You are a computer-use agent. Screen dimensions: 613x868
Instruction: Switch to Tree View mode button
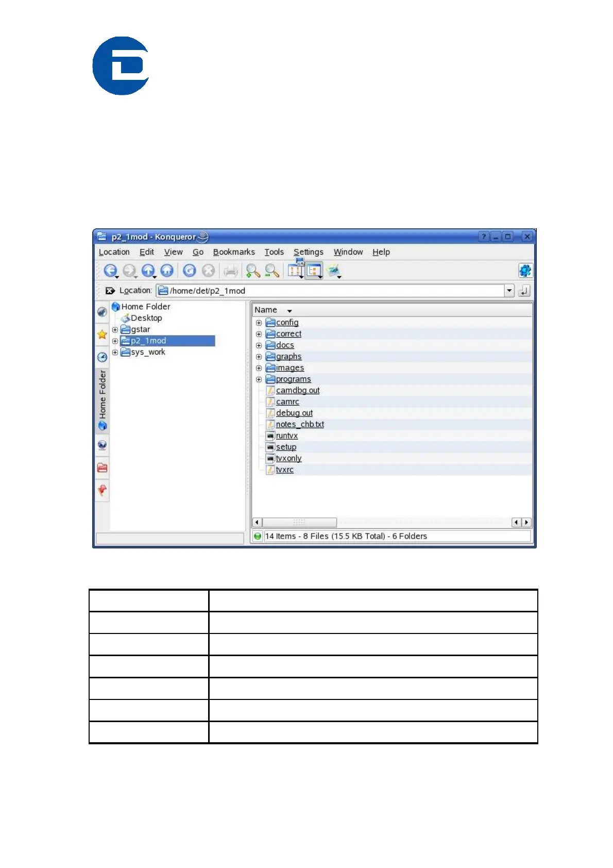[x=314, y=271]
